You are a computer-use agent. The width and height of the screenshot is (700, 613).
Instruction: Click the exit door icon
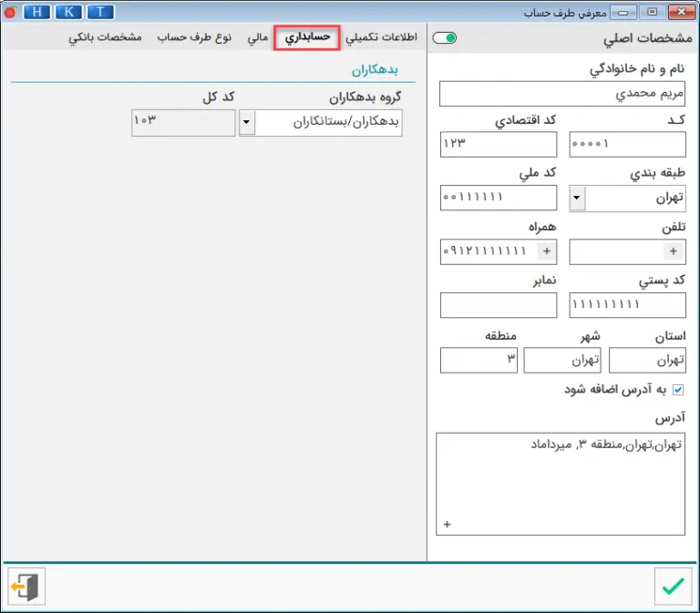27,586
